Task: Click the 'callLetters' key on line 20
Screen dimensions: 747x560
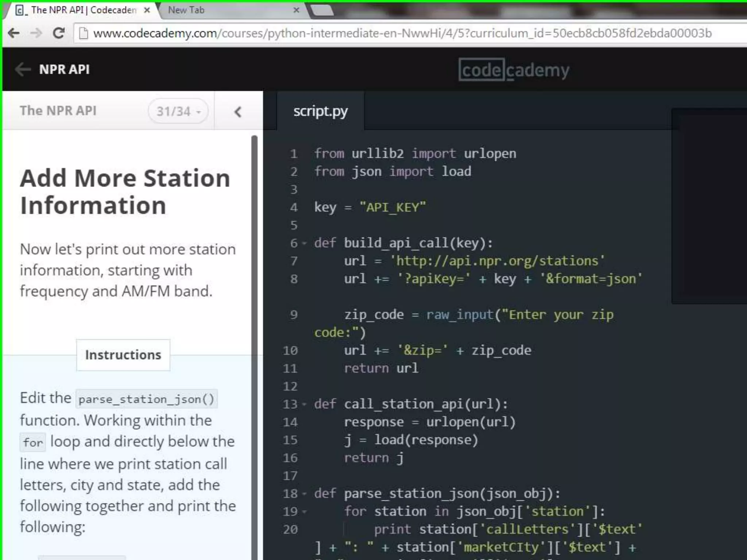Action: [527, 529]
